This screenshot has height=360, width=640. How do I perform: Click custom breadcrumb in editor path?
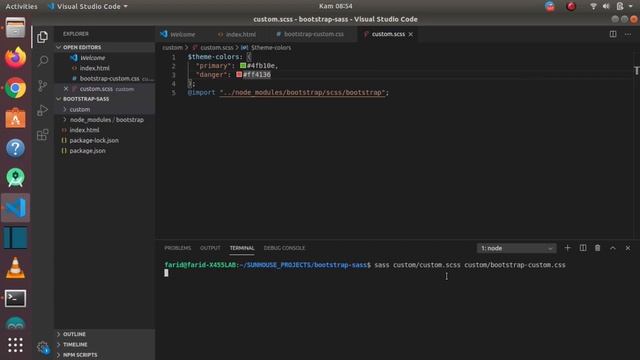click(172, 47)
